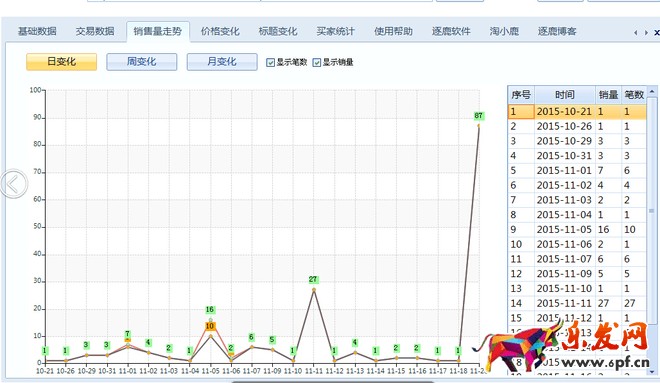Click the 16 data label on chart
This screenshot has height=383, width=660.
(210, 310)
